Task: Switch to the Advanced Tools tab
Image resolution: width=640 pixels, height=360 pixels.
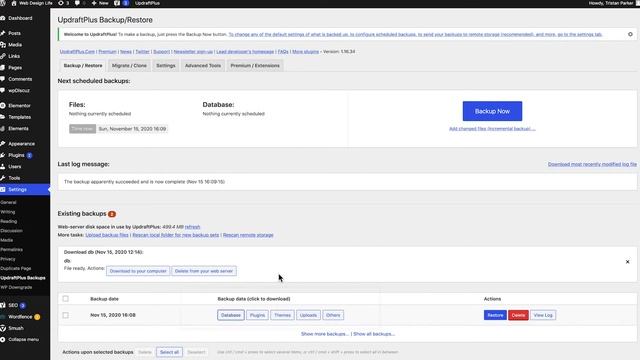Action: click(203, 65)
